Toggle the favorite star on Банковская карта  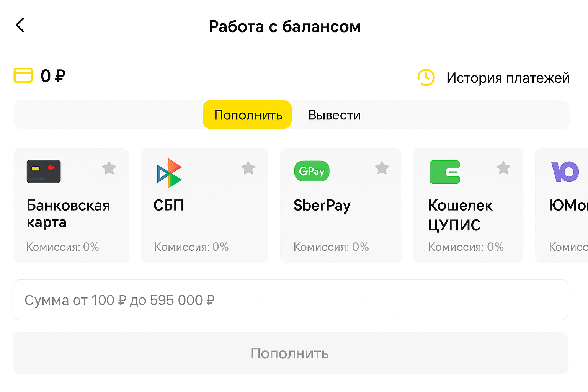tap(109, 168)
